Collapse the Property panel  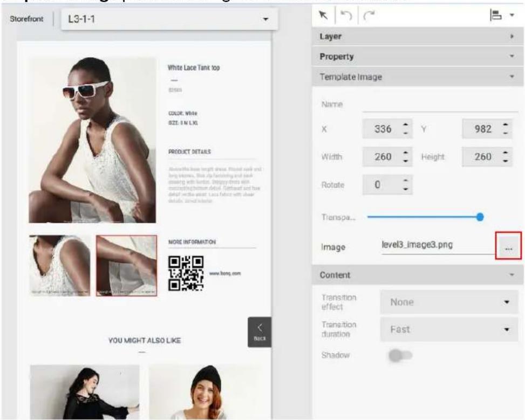pyautogui.click(x=418, y=56)
